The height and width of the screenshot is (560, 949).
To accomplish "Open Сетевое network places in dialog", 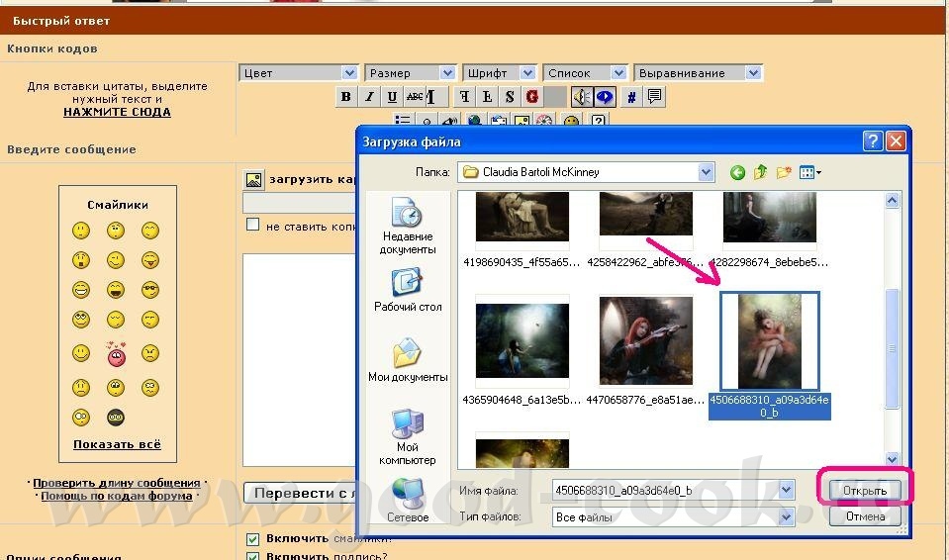I will (408, 502).
